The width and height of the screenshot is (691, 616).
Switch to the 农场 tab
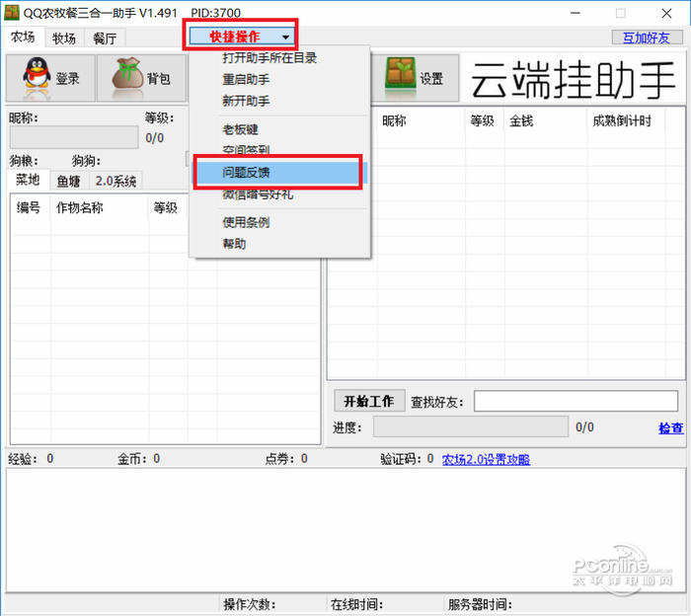(x=23, y=37)
